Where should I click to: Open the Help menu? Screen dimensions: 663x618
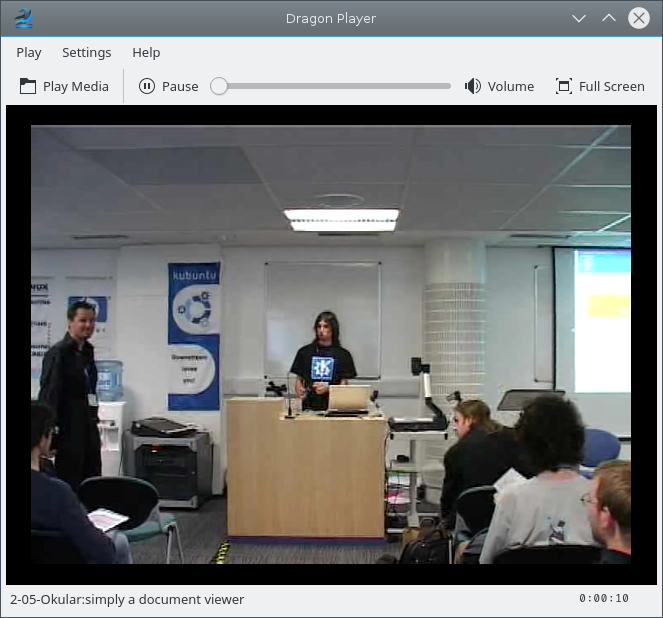pos(146,52)
